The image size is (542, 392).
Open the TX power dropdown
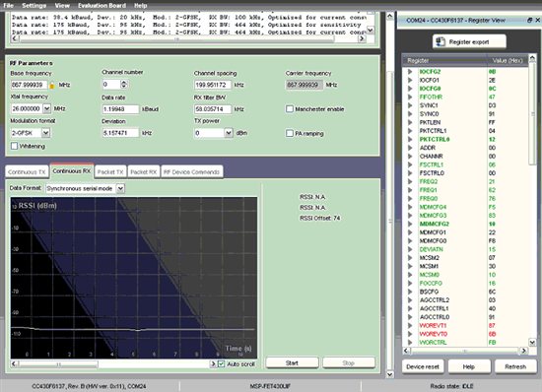(229, 133)
